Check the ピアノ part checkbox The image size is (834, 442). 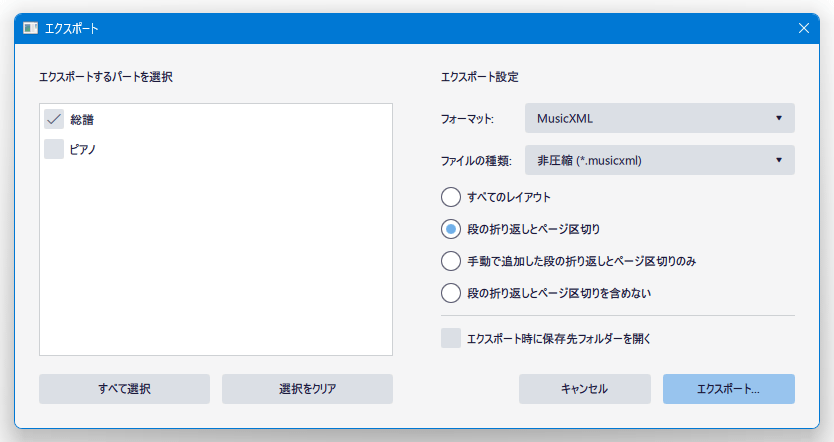(54, 149)
